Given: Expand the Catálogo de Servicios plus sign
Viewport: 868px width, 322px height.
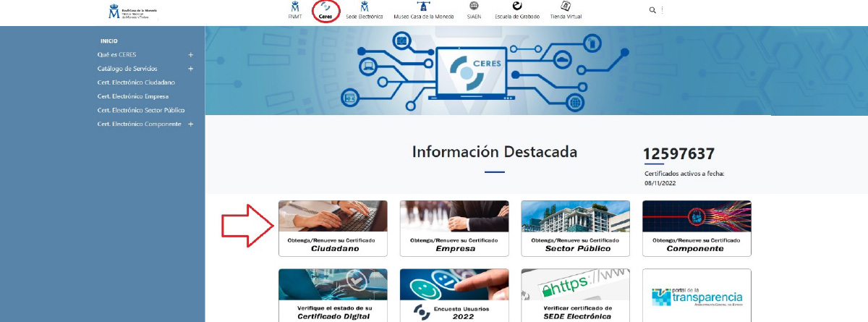Looking at the screenshot, I should 190,69.
